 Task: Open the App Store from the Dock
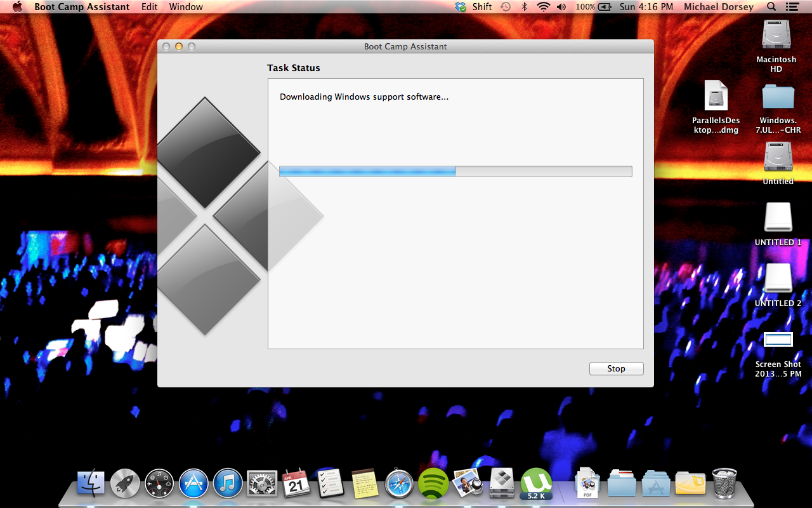coord(193,484)
